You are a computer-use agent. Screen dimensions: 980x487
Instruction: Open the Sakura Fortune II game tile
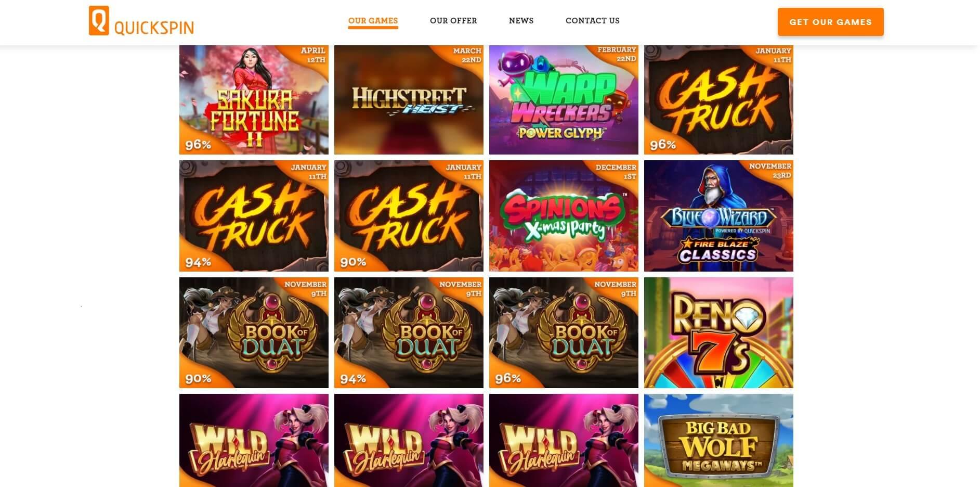point(254,100)
